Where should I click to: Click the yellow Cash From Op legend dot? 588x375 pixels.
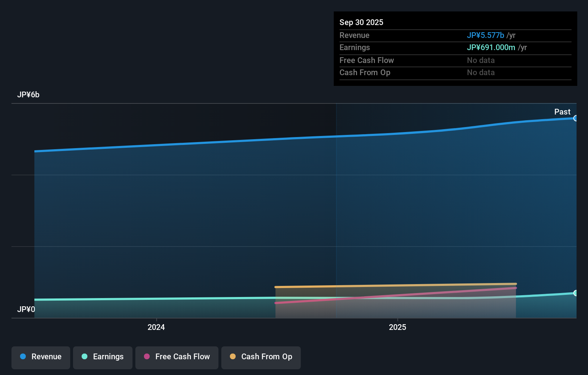232,356
